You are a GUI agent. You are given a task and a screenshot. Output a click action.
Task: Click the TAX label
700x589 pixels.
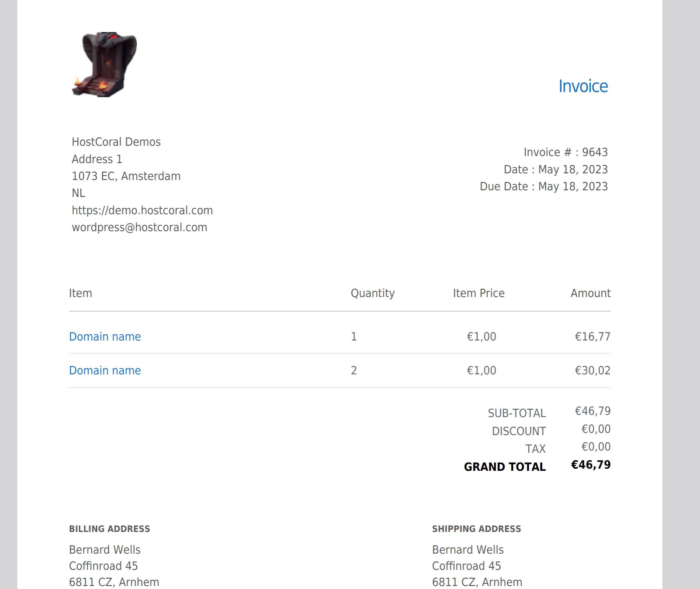(x=535, y=449)
